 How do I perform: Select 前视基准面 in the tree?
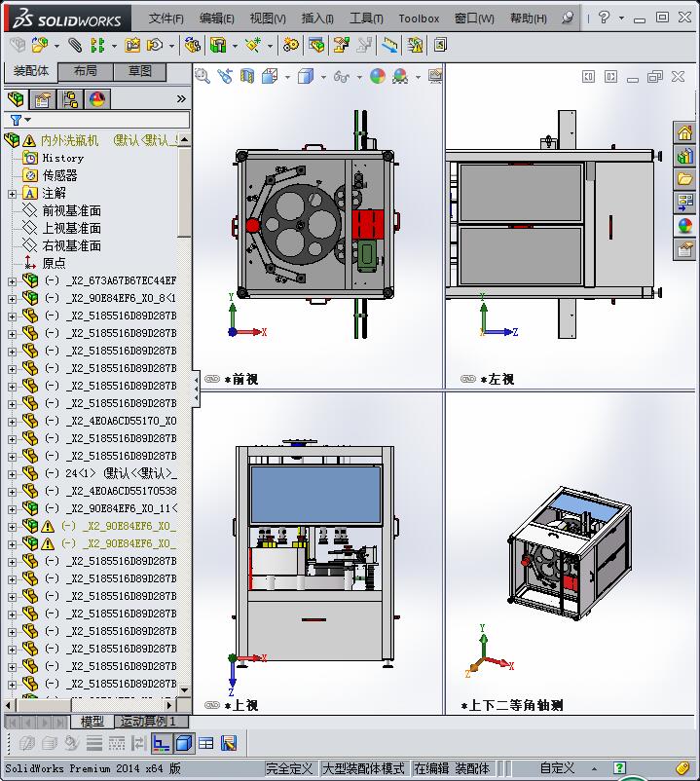71,210
